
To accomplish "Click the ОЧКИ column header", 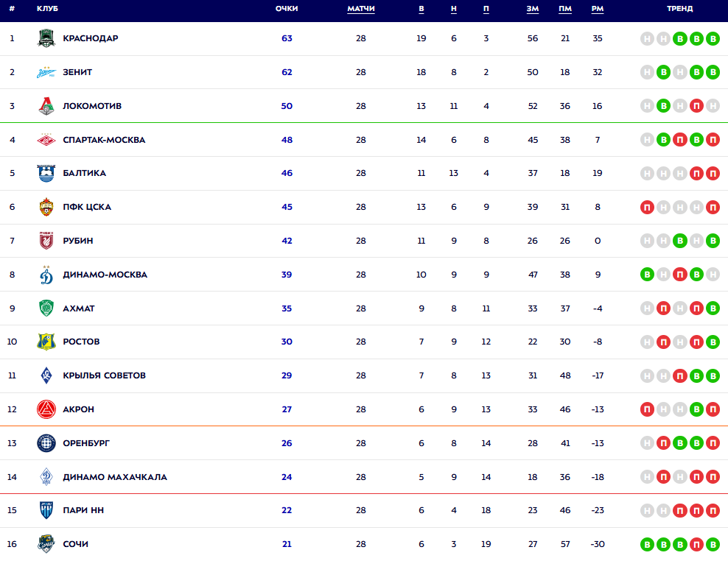I will pyautogui.click(x=287, y=9).
